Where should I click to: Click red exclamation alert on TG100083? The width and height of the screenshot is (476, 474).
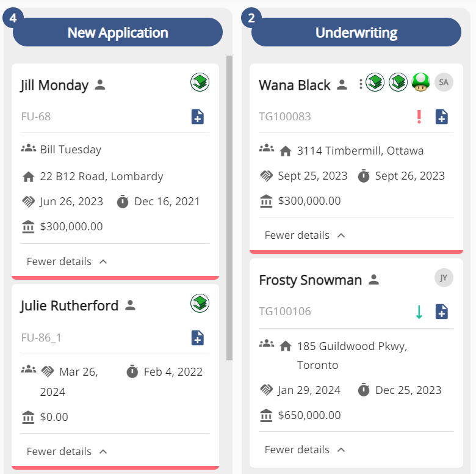click(419, 117)
